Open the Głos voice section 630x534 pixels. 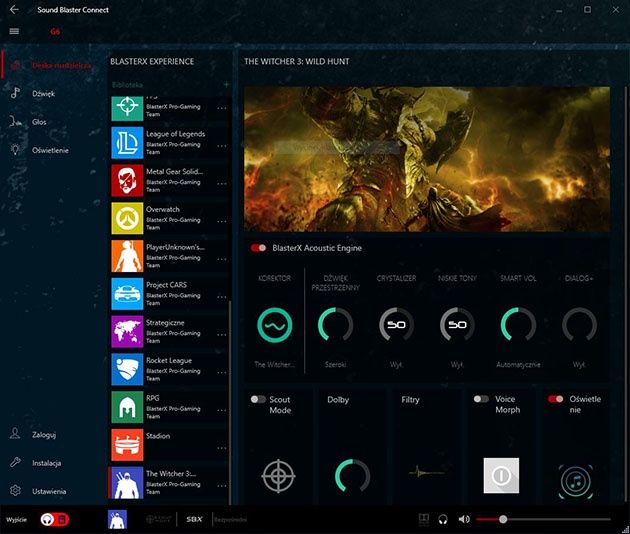click(39, 122)
